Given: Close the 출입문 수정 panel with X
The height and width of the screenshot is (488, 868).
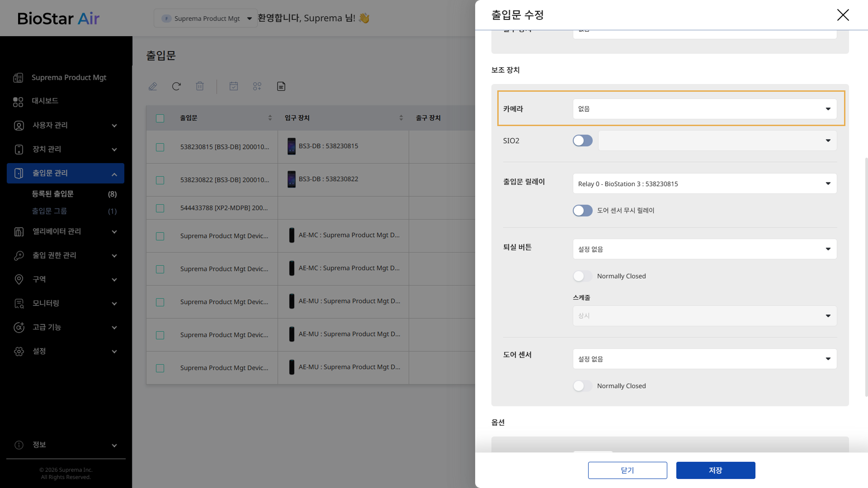Looking at the screenshot, I should [843, 15].
